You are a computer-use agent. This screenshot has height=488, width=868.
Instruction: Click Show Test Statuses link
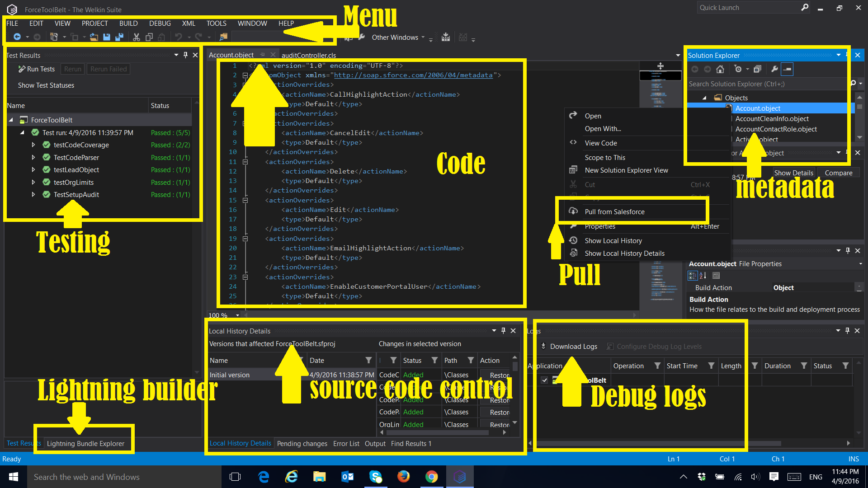click(46, 85)
